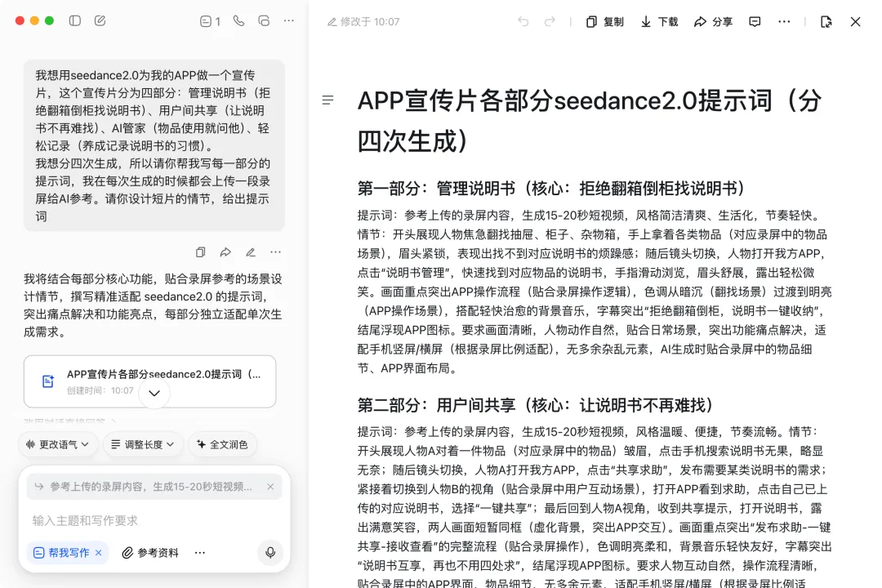Click the undo arrow in document toolbar
Viewport: 882px width, 588px height.
pos(523,21)
